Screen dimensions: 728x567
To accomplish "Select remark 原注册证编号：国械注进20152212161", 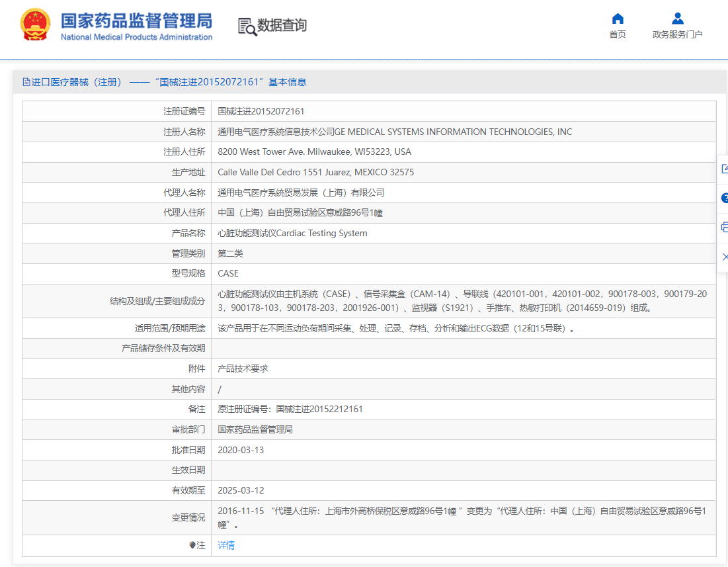I will [x=290, y=409].
